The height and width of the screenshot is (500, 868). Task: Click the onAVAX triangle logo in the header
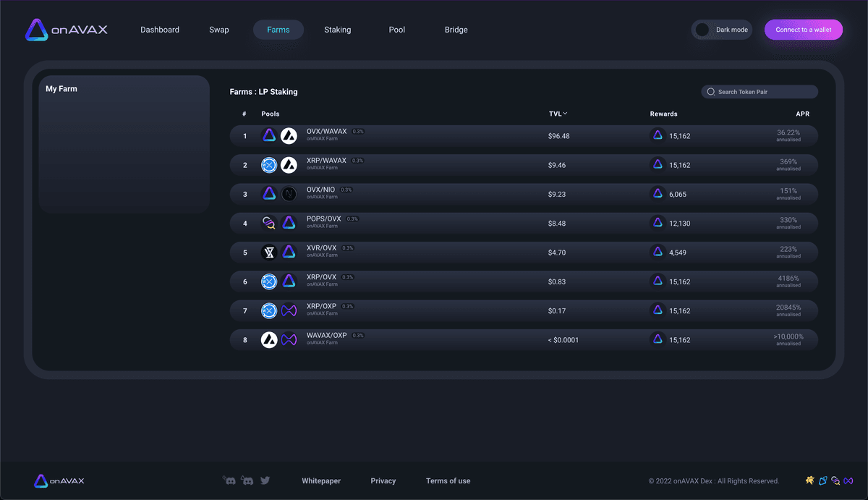click(36, 30)
